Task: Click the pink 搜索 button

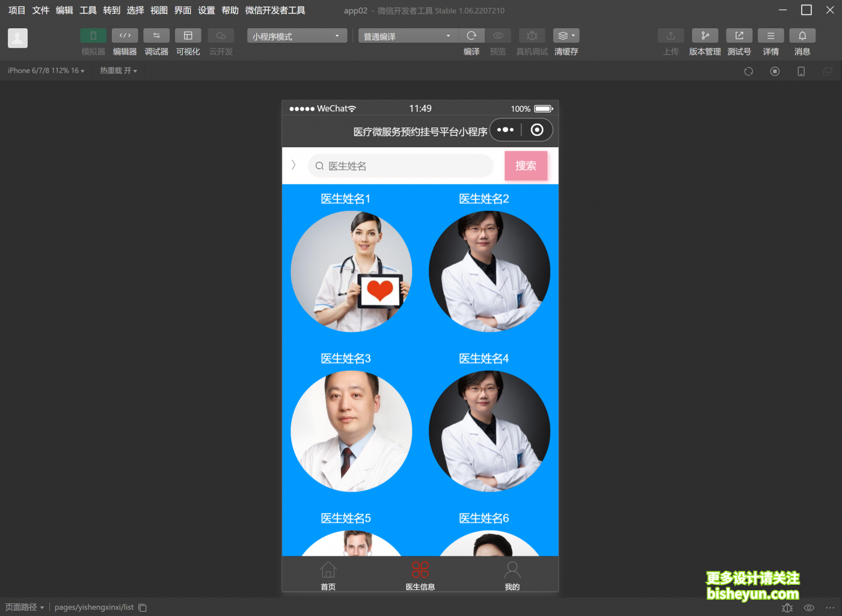Action: click(x=526, y=166)
